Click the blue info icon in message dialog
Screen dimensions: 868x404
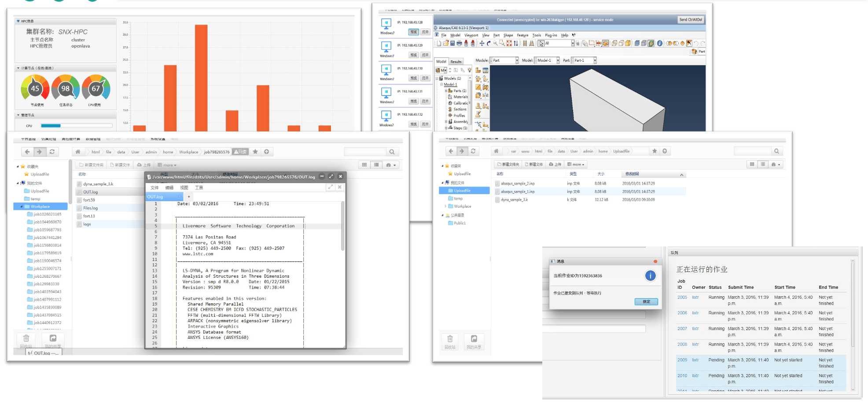pos(650,275)
